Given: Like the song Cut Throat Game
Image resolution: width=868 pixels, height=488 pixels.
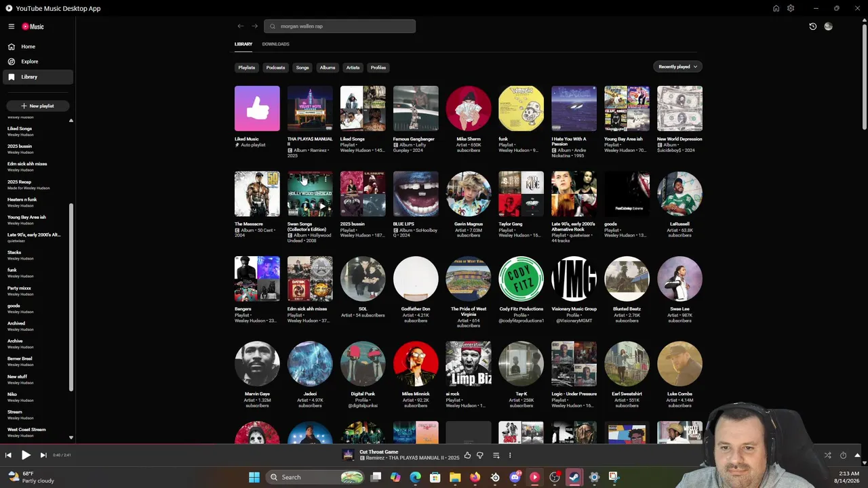Looking at the screenshot, I should point(467,455).
